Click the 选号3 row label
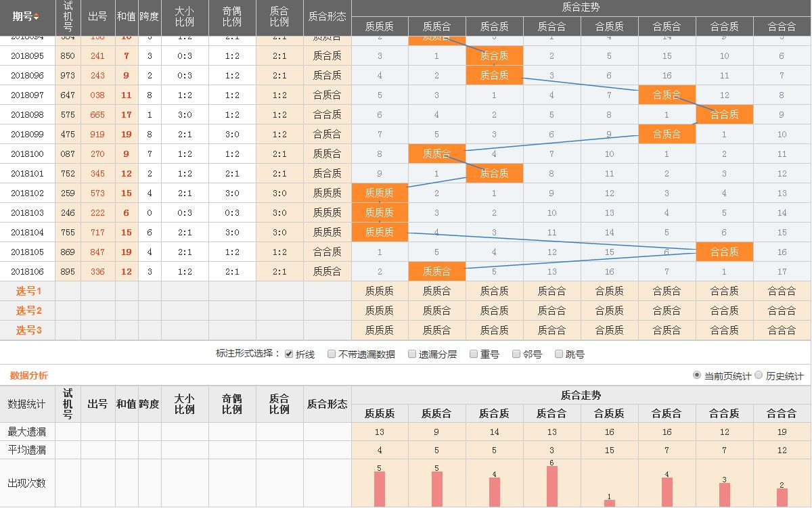 [x=28, y=331]
